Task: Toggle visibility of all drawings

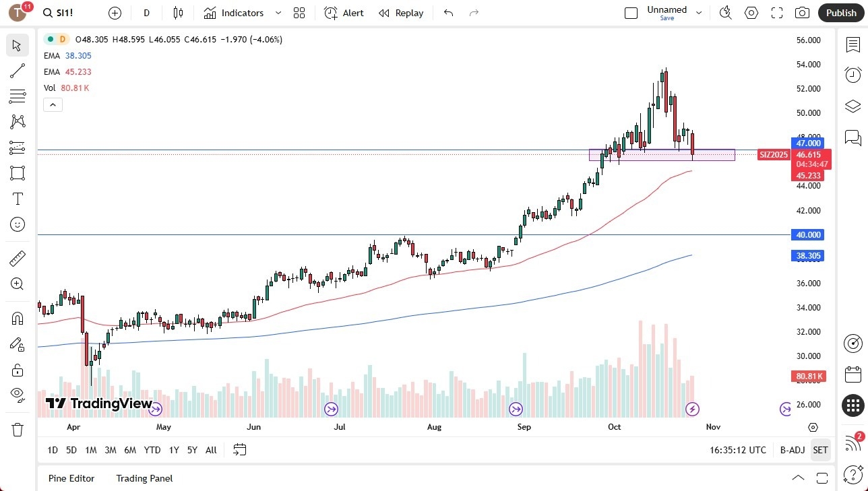Action: (18, 394)
